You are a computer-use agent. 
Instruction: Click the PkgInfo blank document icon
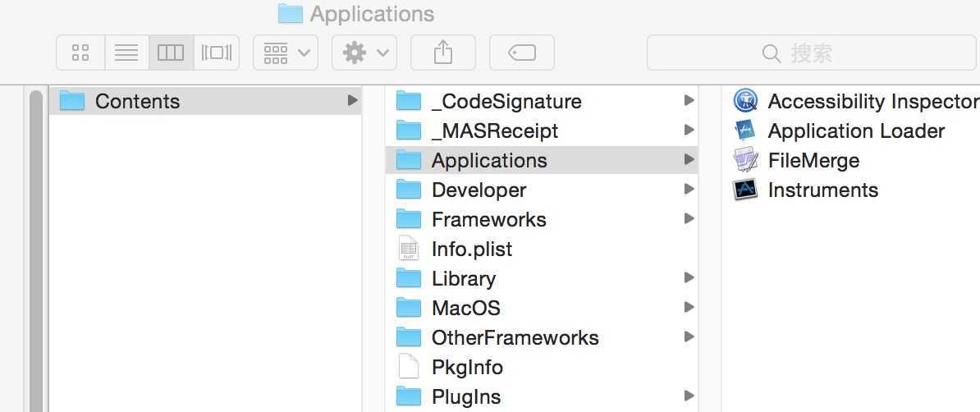tap(408, 366)
